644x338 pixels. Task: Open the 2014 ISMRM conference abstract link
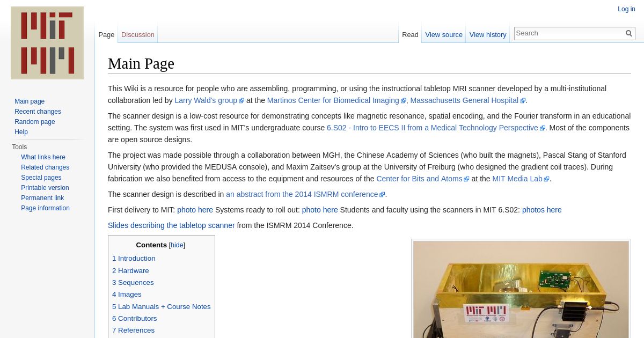tap(305, 194)
